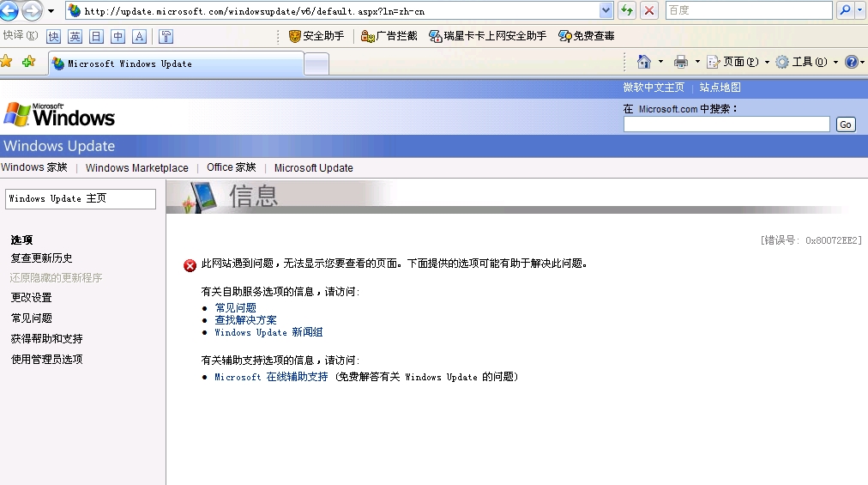Click the A letter toolbar icon
The height and width of the screenshot is (485, 868).
pyautogui.click(x=140, y=37)
